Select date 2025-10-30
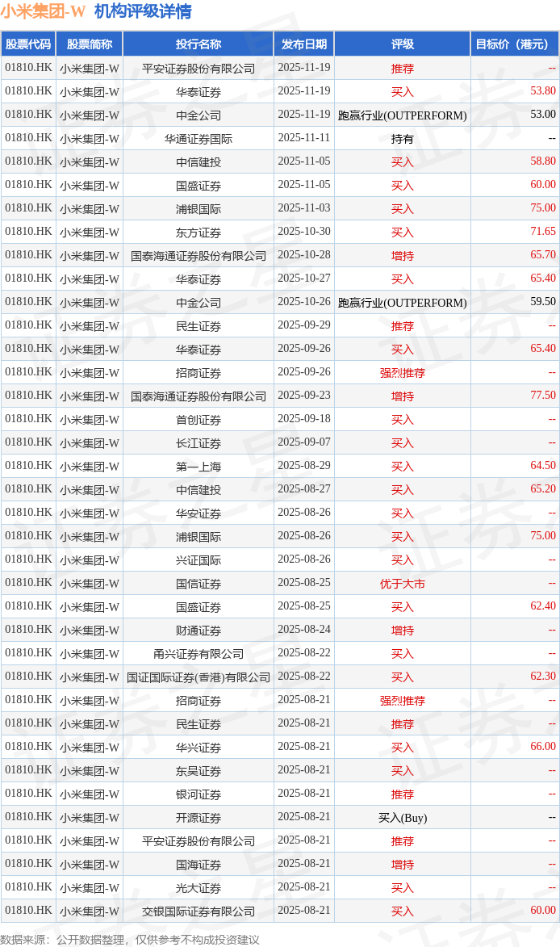This screenshot has height=947, width=560. coord(304,232)
